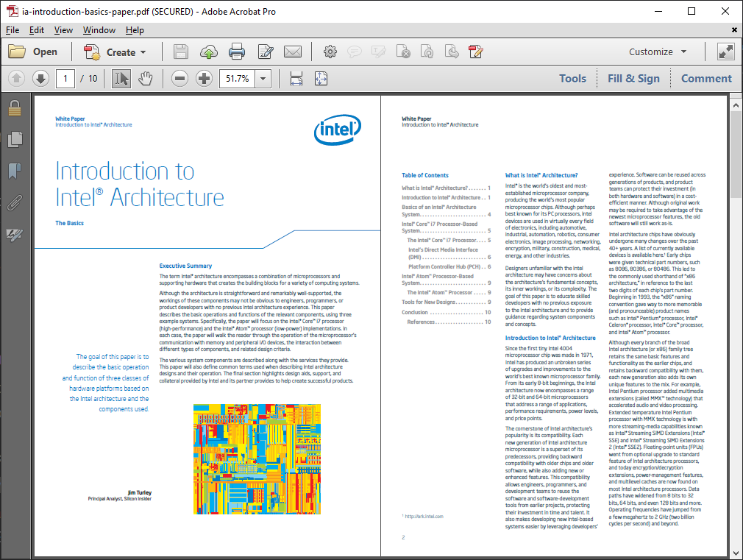Click the 'References' contents entry
743x560 pixels.
tap(449, 322)
